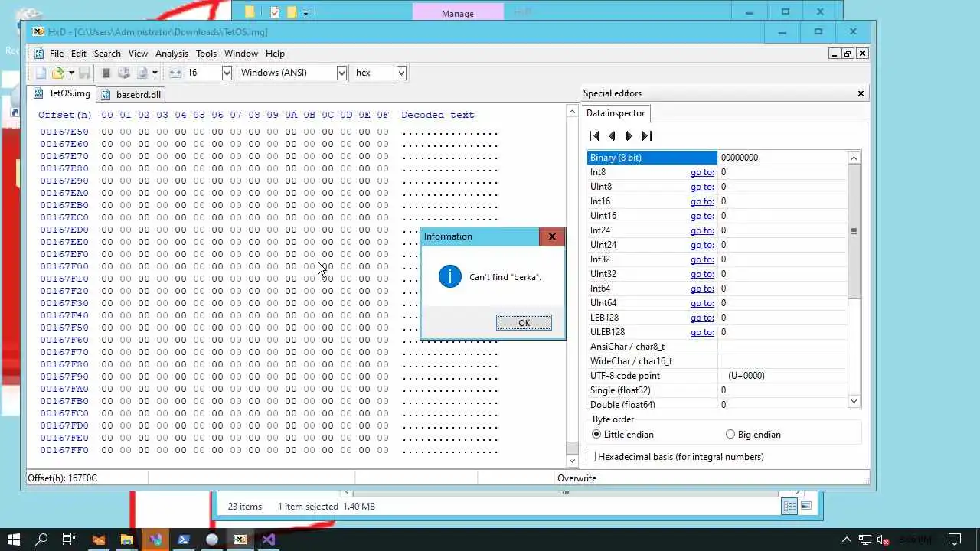Open the hex offset base dropdown

click(x=401, y=73)
